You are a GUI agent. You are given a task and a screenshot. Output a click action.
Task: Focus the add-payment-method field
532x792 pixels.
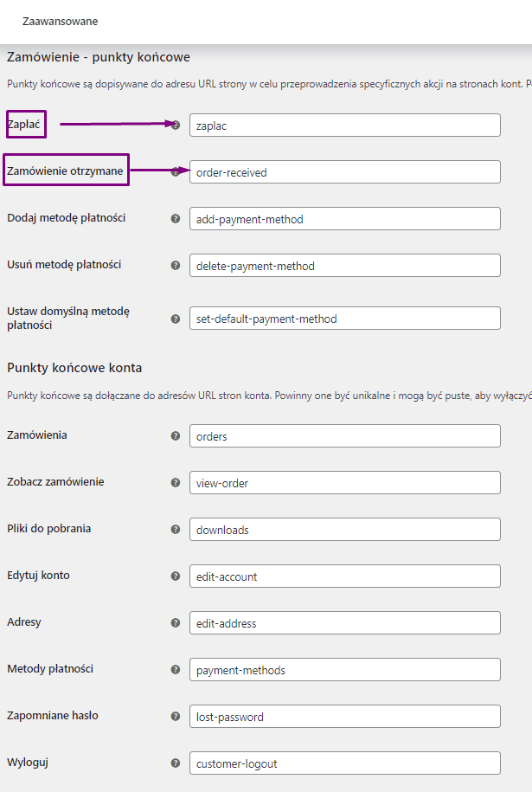tap(344, 219)
